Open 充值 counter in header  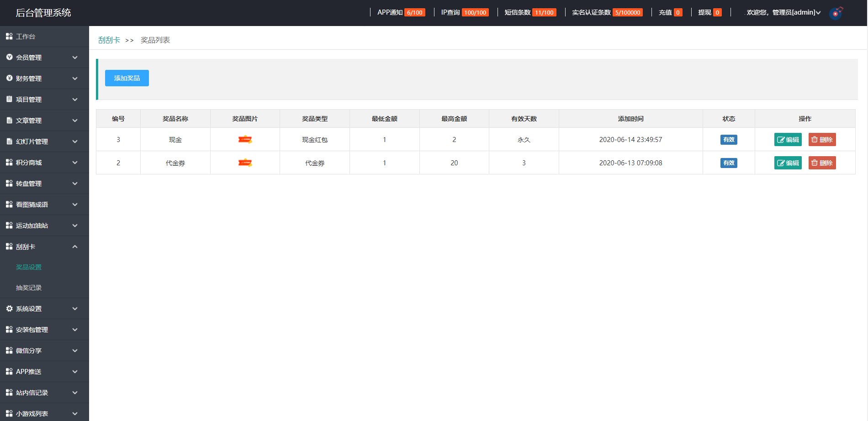pos(670,12)
